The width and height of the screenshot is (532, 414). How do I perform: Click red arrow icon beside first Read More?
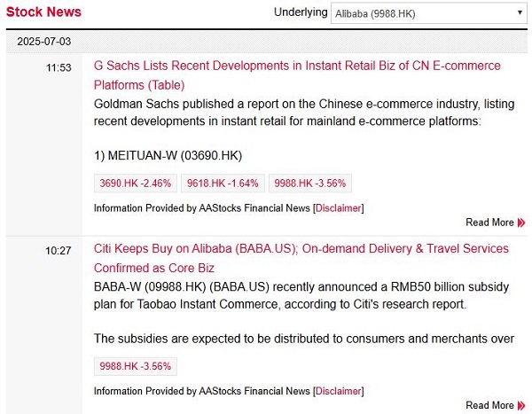(x=521, y=223)
